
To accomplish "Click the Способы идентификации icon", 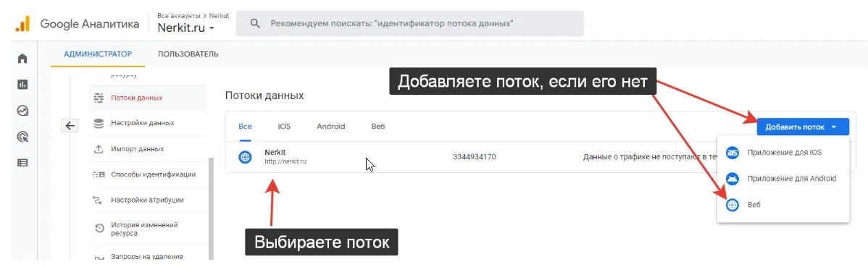I will point(99,174).
